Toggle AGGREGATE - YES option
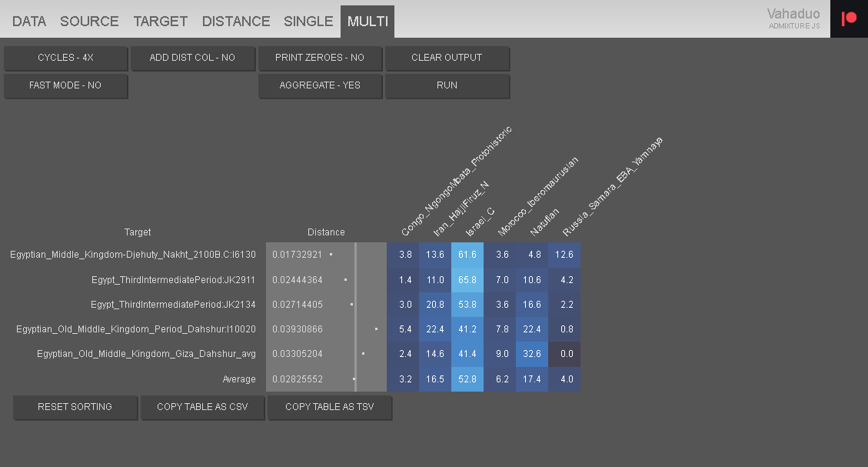The height and width of the screenshot is (467, 868). pyautogui.click(x=319, y=85)
